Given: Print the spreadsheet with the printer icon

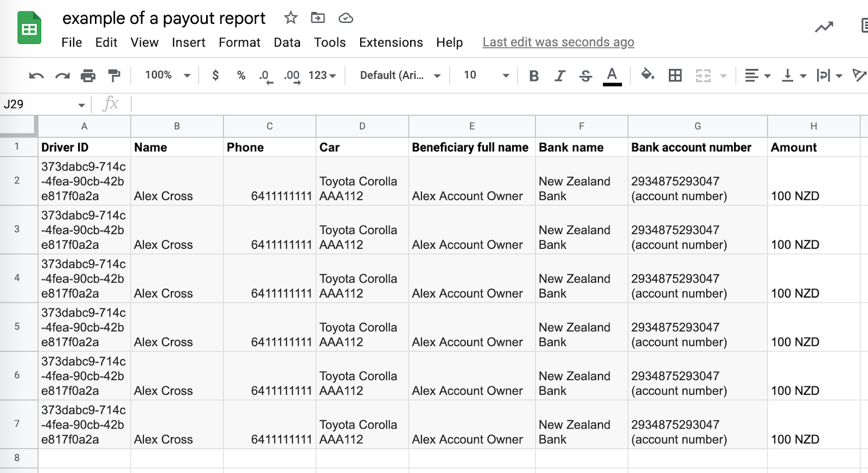Looking at the screenshot, I should pyautogui.click(x=88, y=75).
